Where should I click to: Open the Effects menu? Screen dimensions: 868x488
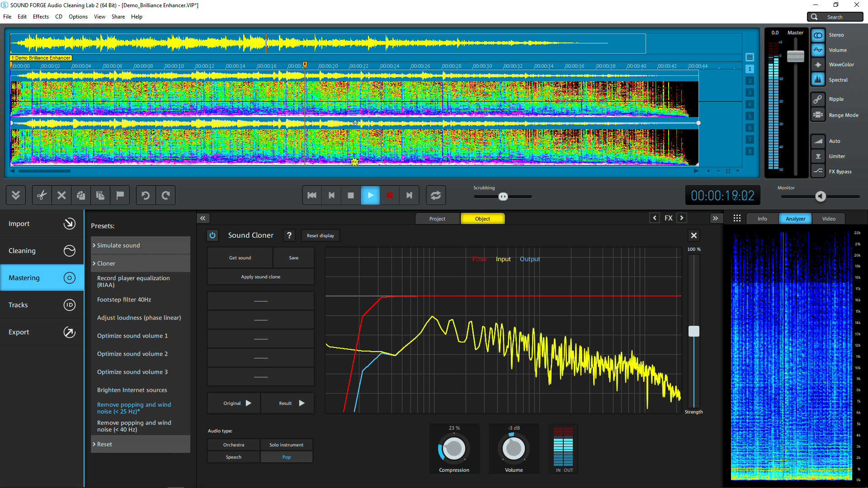tap(41, 17)
